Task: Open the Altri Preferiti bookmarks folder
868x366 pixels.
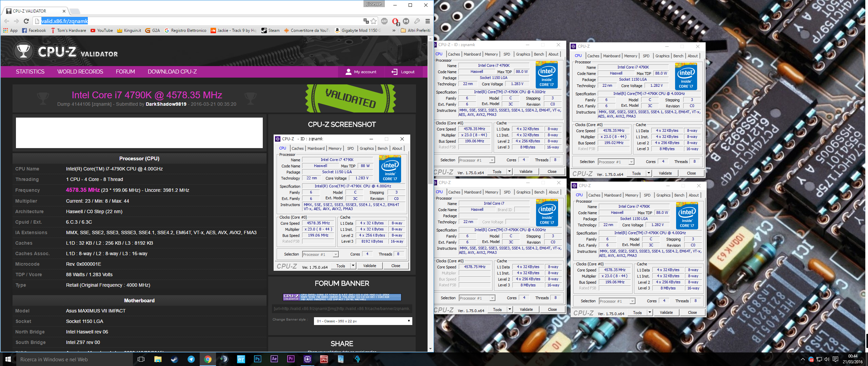Action: click(416, 30)
